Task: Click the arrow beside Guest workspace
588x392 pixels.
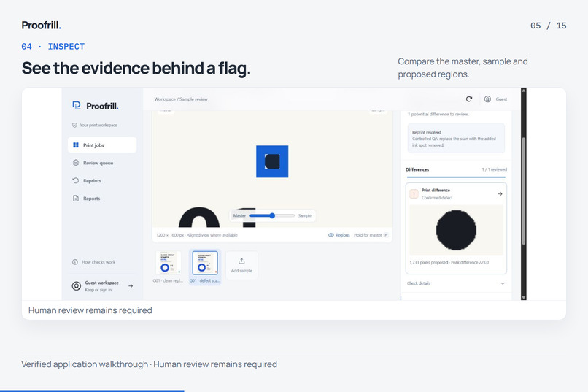Action: point(131,286)
